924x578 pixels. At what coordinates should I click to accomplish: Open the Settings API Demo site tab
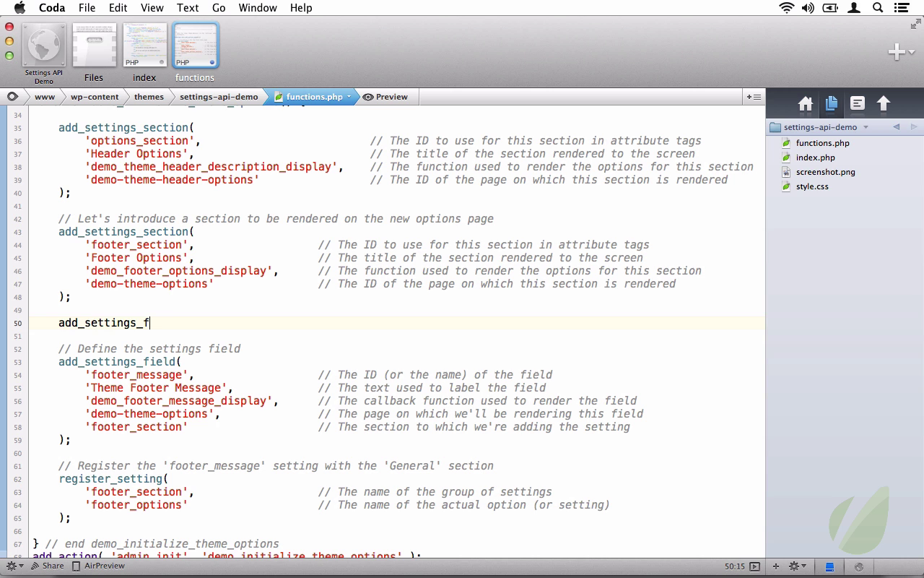point(44,53)
